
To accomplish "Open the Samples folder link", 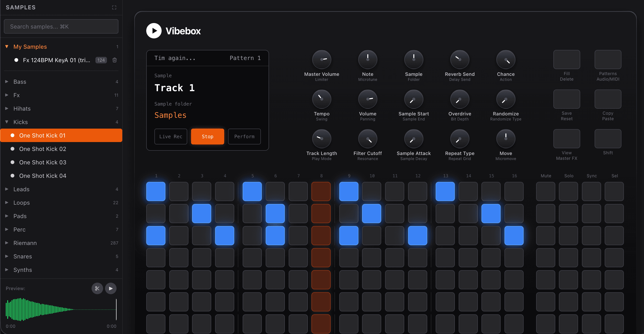I will pos(170,115).
